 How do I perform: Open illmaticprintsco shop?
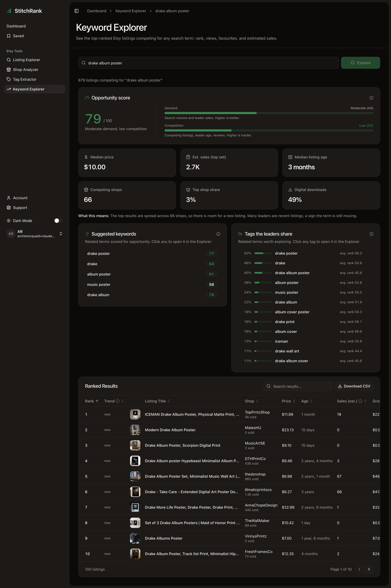coord(258,490)
